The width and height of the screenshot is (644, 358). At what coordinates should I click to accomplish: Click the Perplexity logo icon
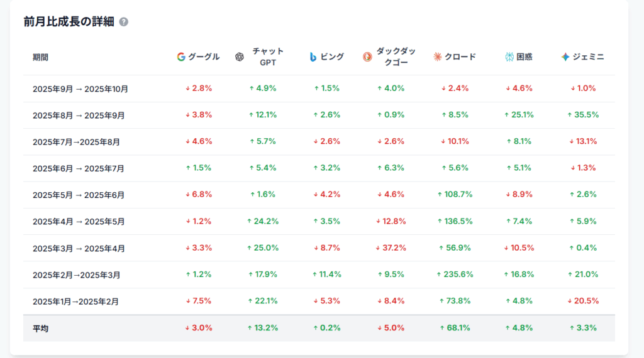(x=509, y=57)
